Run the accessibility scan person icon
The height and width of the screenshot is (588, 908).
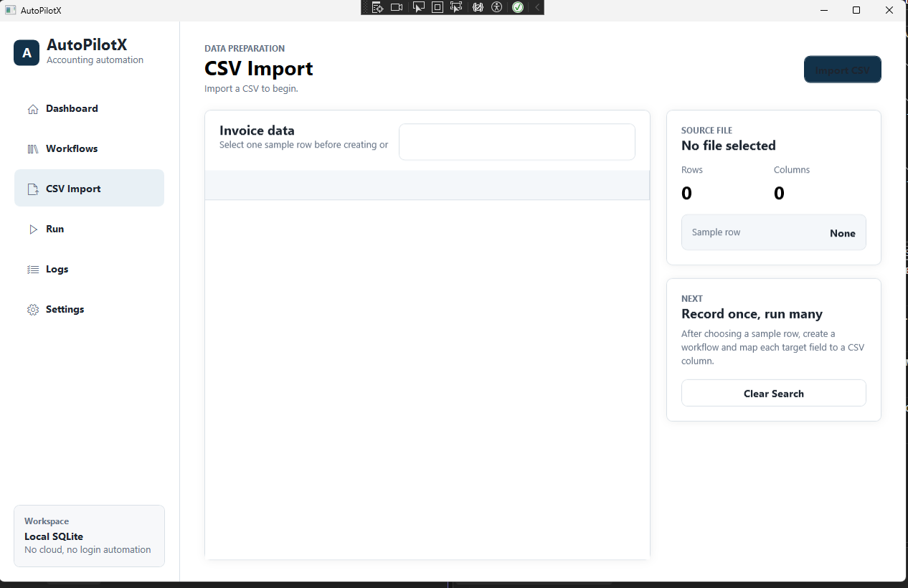point(497,7)
